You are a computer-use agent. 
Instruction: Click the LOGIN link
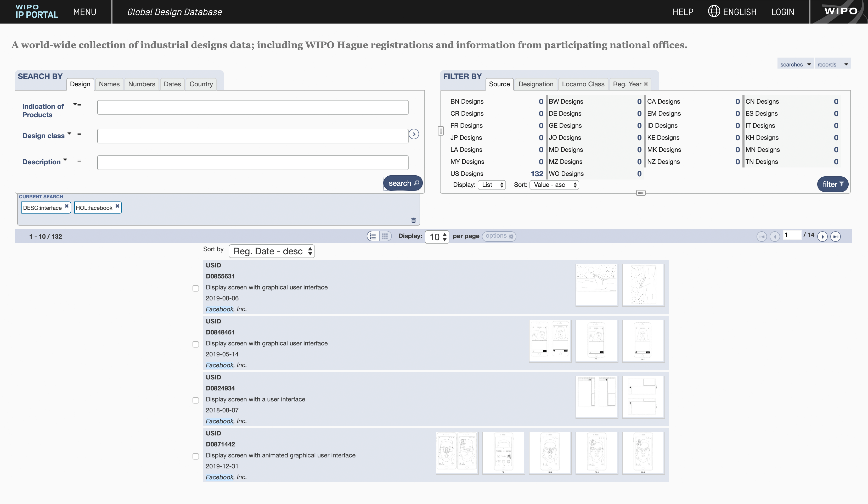[782, 12]
